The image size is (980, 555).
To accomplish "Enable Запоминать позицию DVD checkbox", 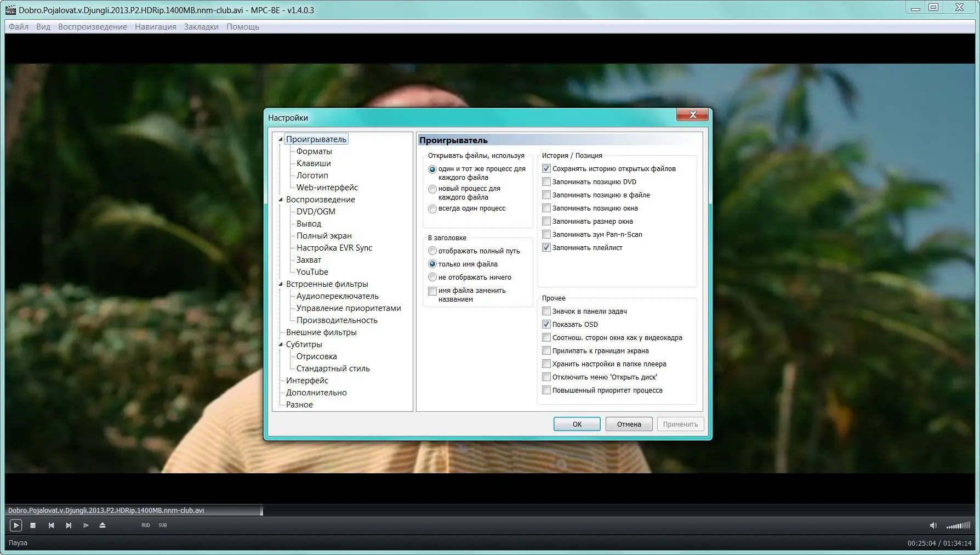I will tap(546, 182).
